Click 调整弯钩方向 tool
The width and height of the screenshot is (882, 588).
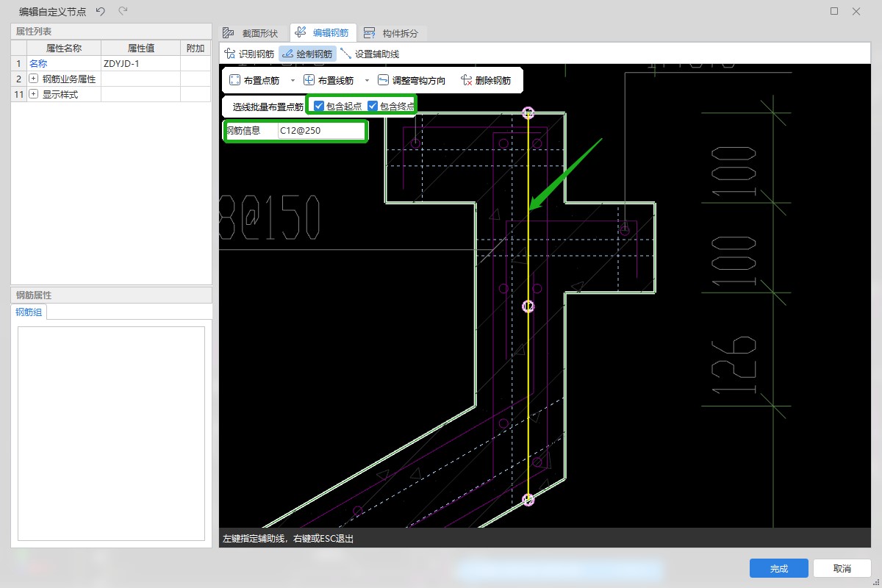click(x=412, y=80)
